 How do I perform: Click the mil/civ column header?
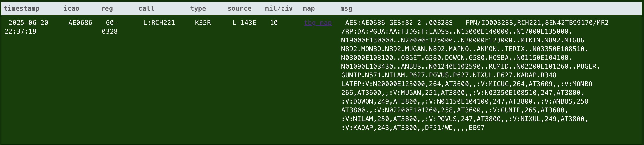tap(279, 9)
